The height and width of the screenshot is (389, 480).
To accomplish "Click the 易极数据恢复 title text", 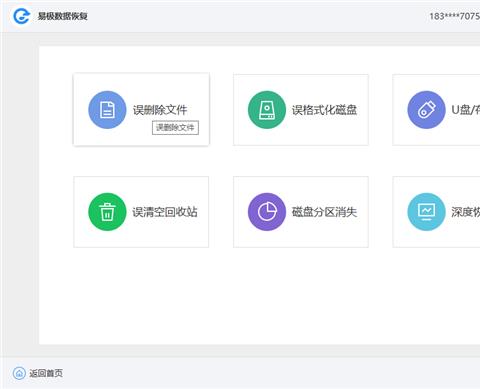I will click(62, 16).
